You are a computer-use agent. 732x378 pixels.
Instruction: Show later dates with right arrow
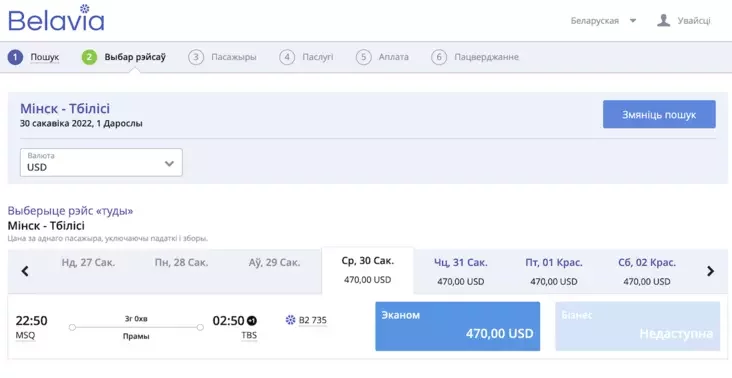pos(710,271)
